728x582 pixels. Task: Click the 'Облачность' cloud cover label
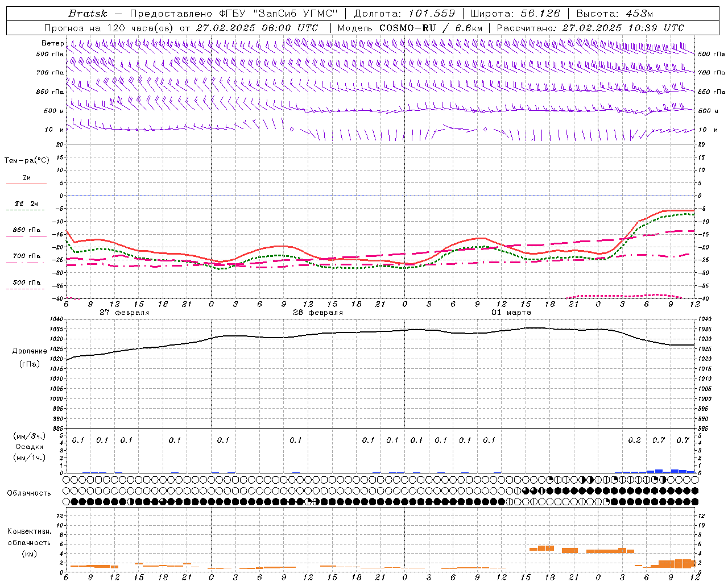(29, 493)
